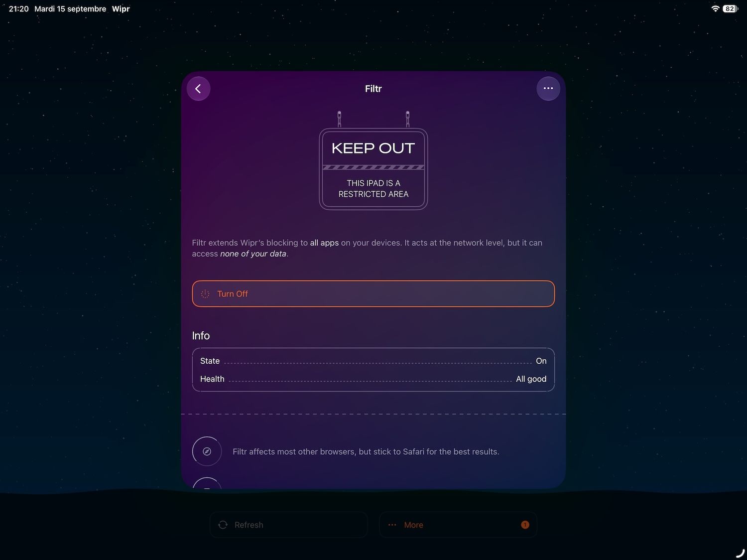747x560 pixels.
Task: Tap the orange notification badge on More
Action: tap(525, 525)
